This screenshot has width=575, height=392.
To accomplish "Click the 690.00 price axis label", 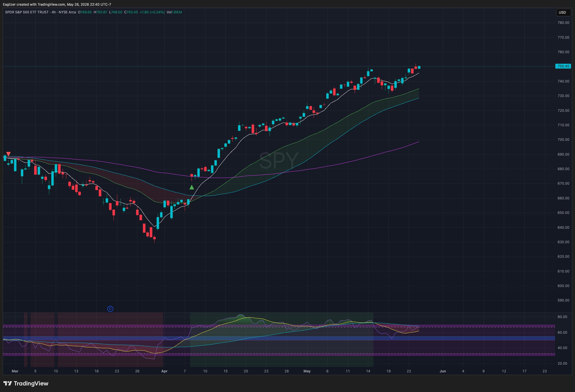I will click(x=563, y=154).
